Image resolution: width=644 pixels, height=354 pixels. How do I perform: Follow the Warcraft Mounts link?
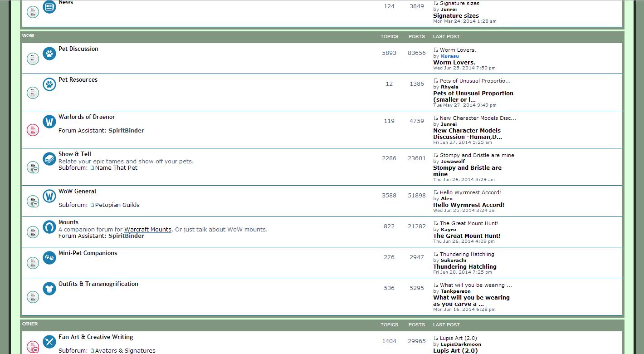point(148,230)
